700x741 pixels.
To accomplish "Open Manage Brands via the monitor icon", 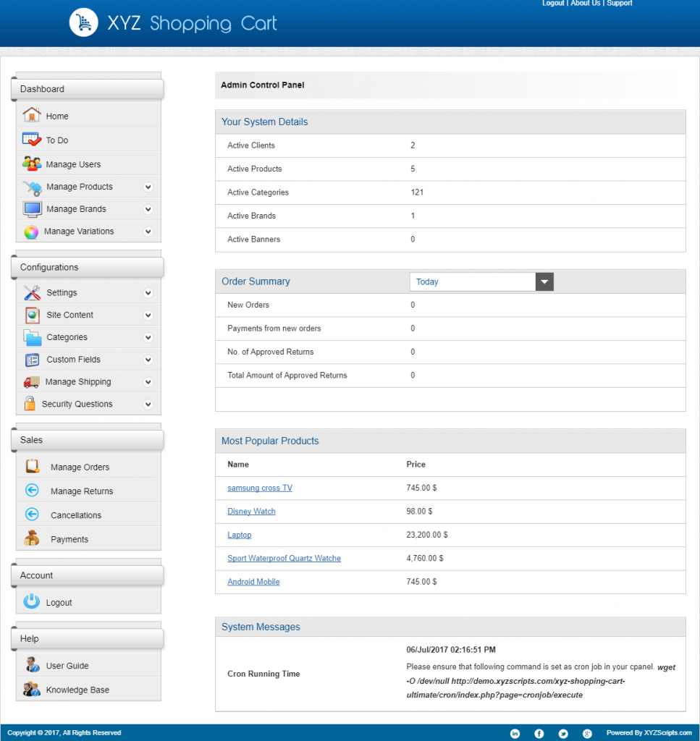I will pos(32,208).
